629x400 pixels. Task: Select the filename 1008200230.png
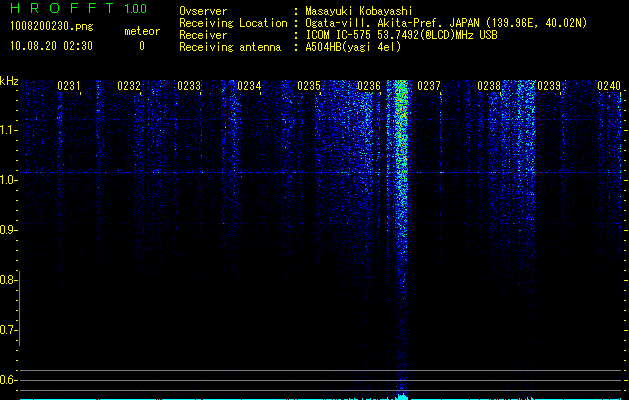pos(52,27)
